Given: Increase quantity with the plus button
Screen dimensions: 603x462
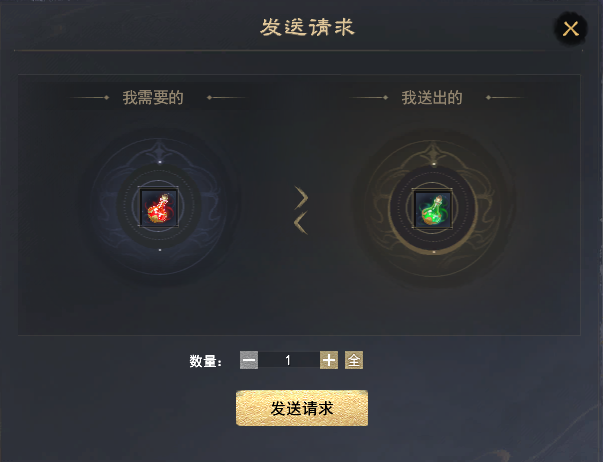Looking at the screenshot, I should (329, 360).
